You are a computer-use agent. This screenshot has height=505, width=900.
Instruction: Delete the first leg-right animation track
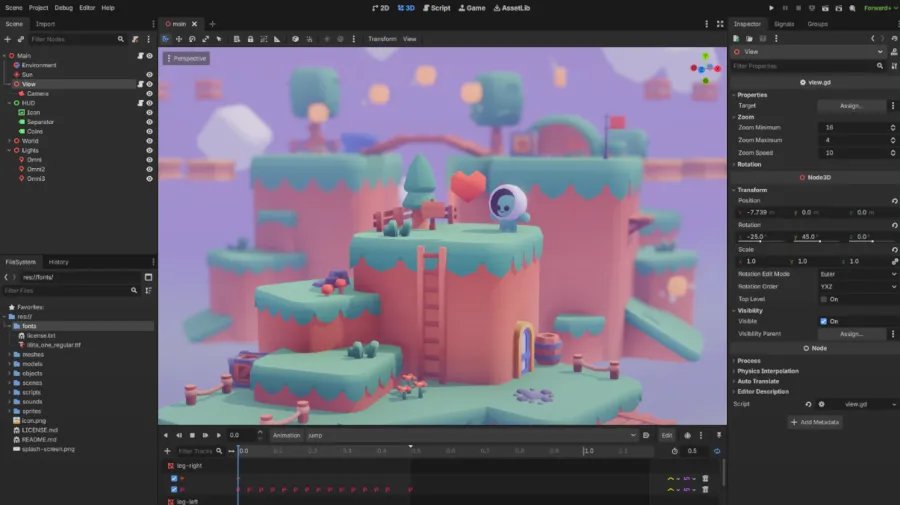[x=705, y=478]
